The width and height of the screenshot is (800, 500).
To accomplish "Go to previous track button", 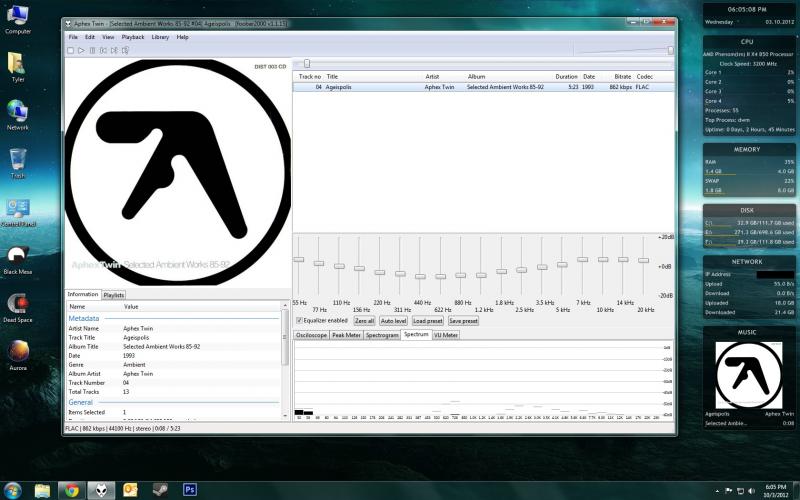I will click(x=103, y=51).
